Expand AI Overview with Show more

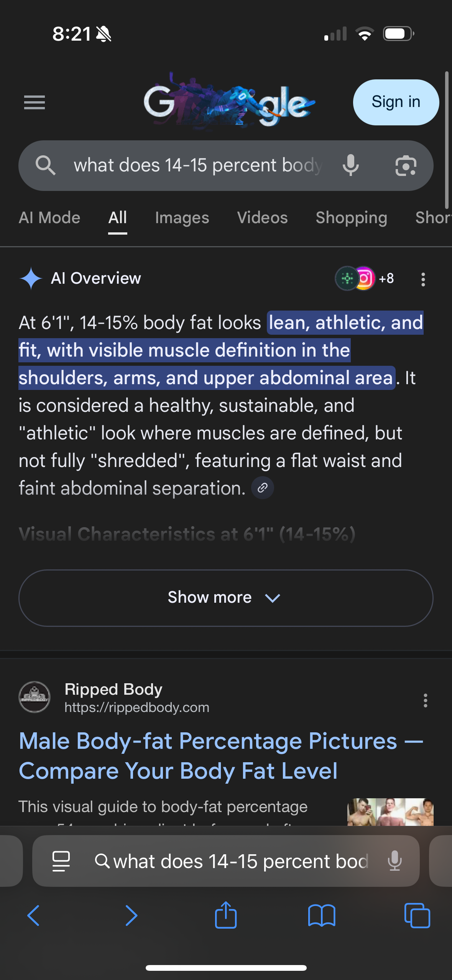tap(226, 598)
